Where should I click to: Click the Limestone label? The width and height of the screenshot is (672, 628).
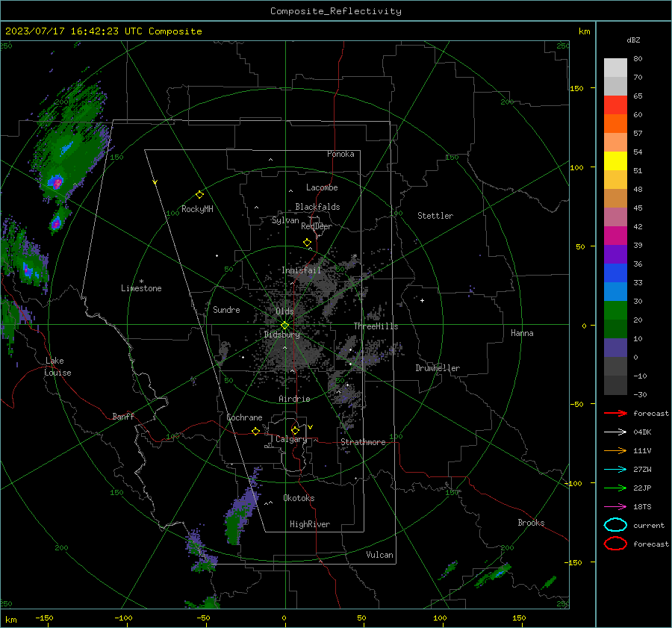[x=141, y=288]
